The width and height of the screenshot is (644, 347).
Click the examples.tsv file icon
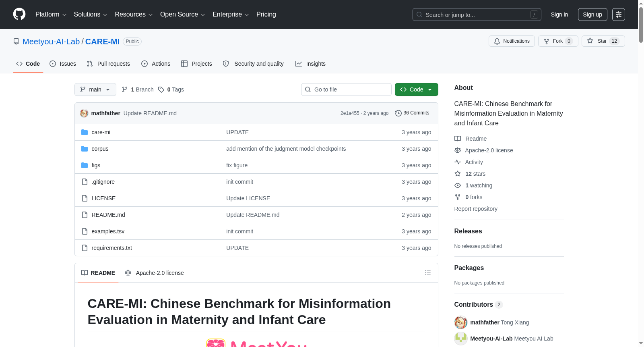point(85,231)
